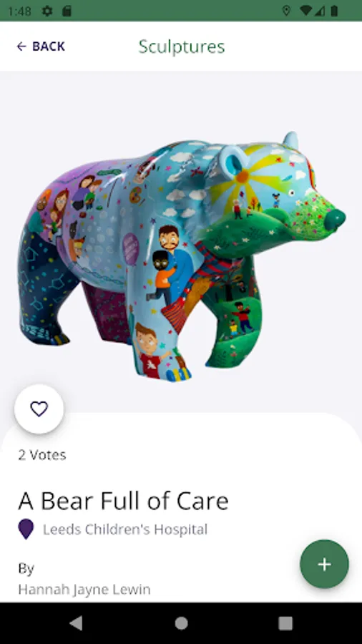Tap the heart icon to vote
The width and height of the screenshot is (362, 644).
click(39, 409)
